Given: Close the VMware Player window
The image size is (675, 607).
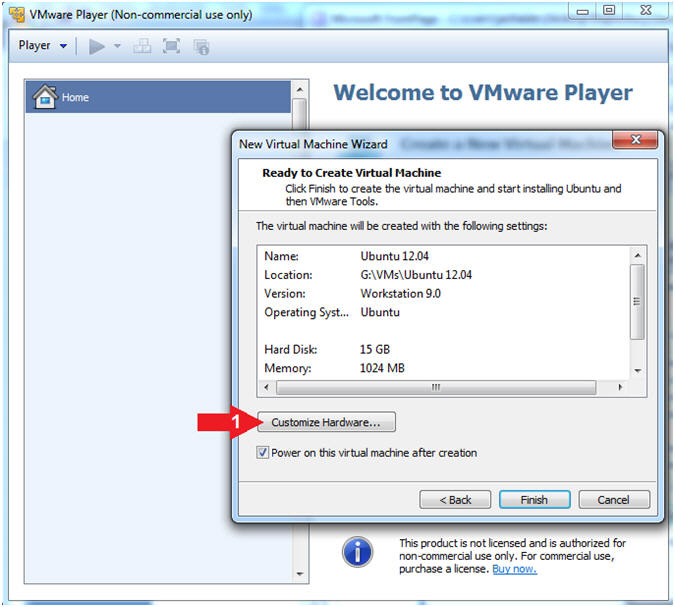Looking at the screenshot, I should coord(646,10).
